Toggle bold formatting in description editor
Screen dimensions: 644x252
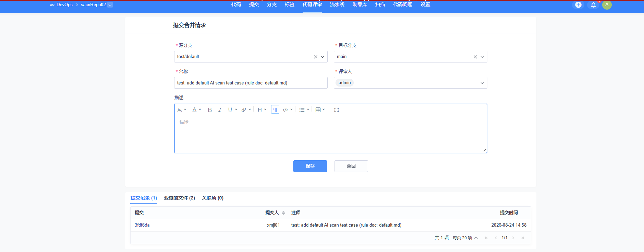[210, 110]
